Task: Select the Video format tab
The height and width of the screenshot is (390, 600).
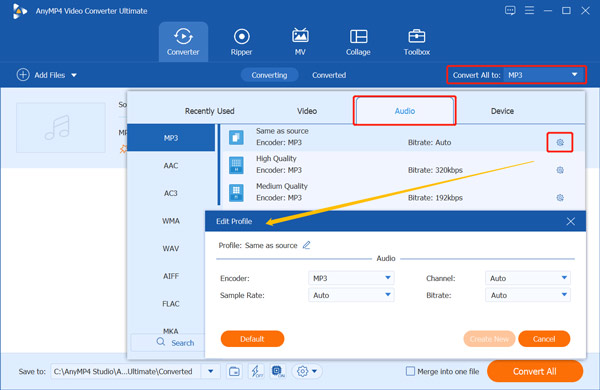Action: (307, 111)
